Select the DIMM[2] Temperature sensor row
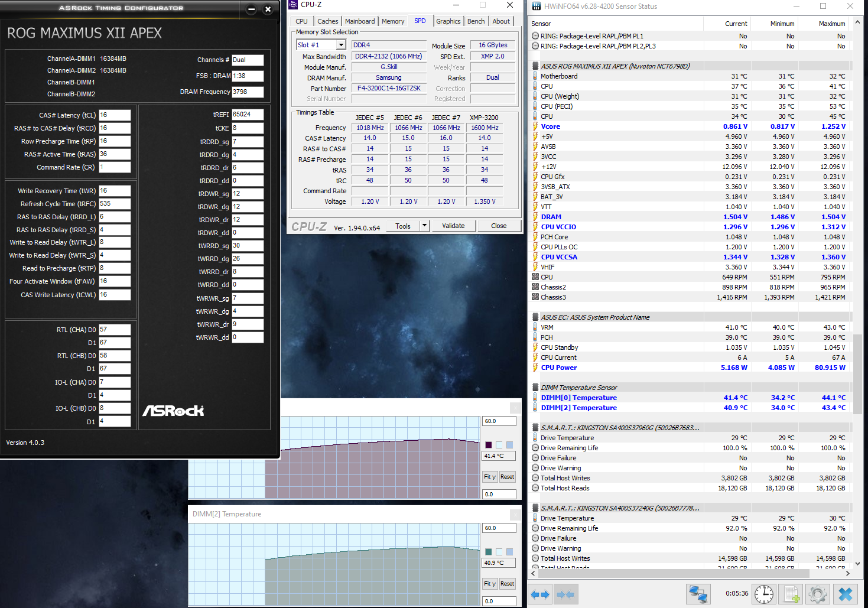 [x=691, y=408]
